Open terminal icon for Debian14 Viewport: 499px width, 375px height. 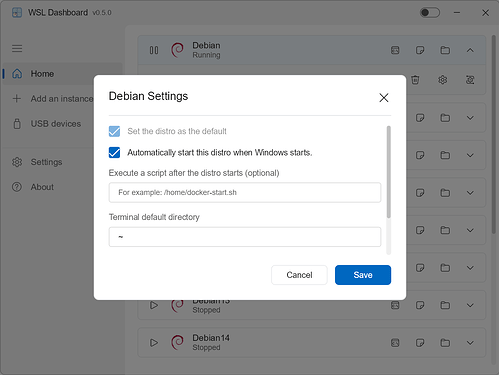pos(395,343)
